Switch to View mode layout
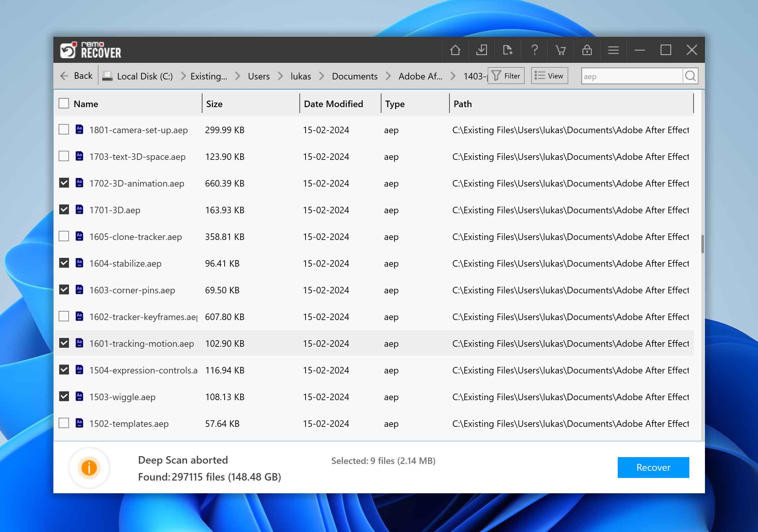 pos(549,76)
